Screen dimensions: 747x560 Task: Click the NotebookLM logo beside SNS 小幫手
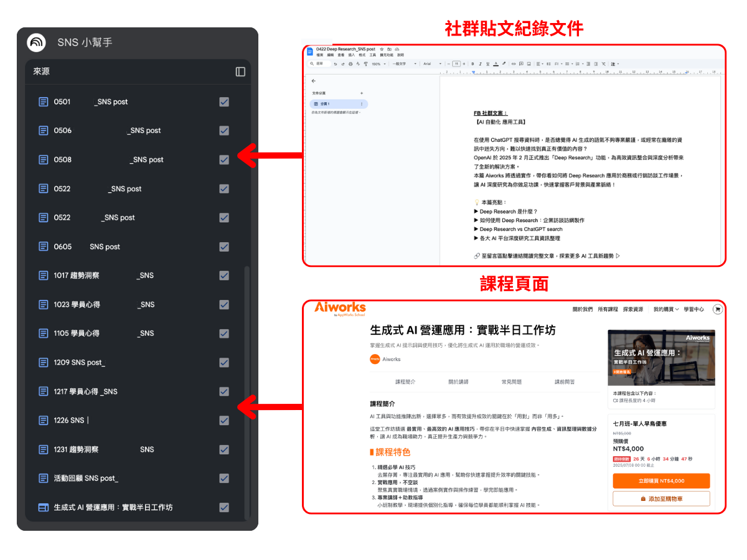click(x=37, y=42)
